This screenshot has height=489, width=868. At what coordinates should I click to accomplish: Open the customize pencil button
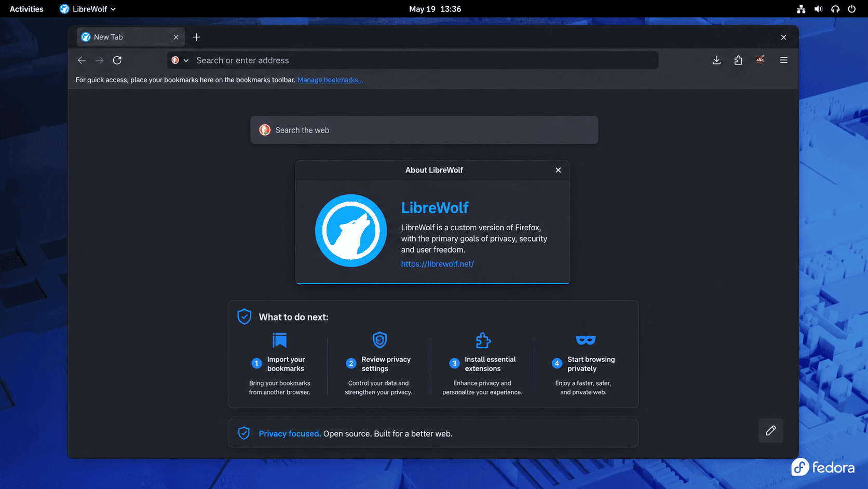[x=771, y=430]
